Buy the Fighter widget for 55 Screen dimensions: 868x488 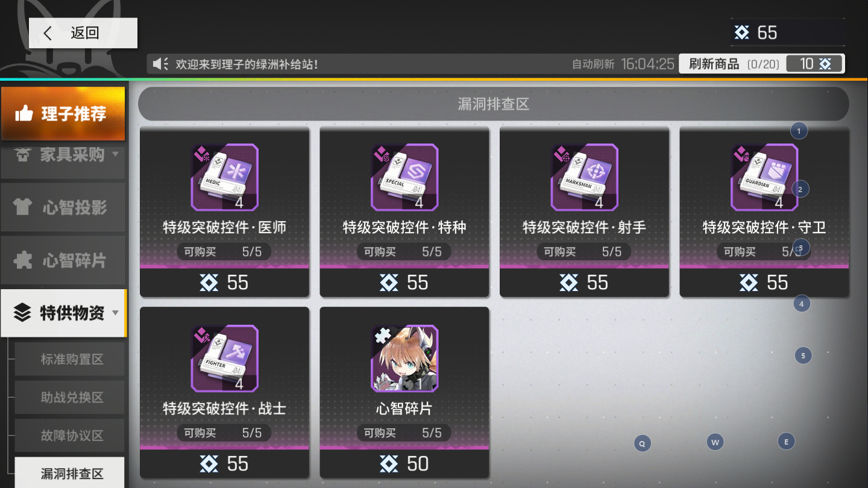[x=224, y=463]
